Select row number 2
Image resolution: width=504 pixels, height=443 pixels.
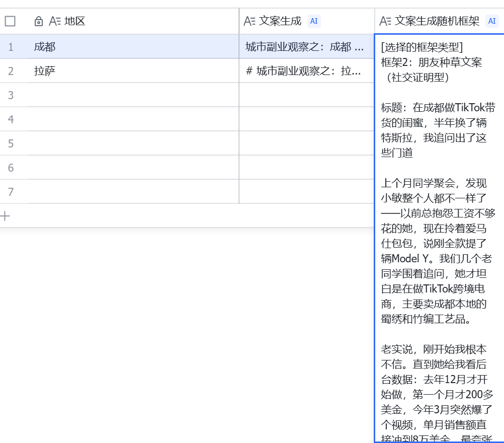(11, 71)
